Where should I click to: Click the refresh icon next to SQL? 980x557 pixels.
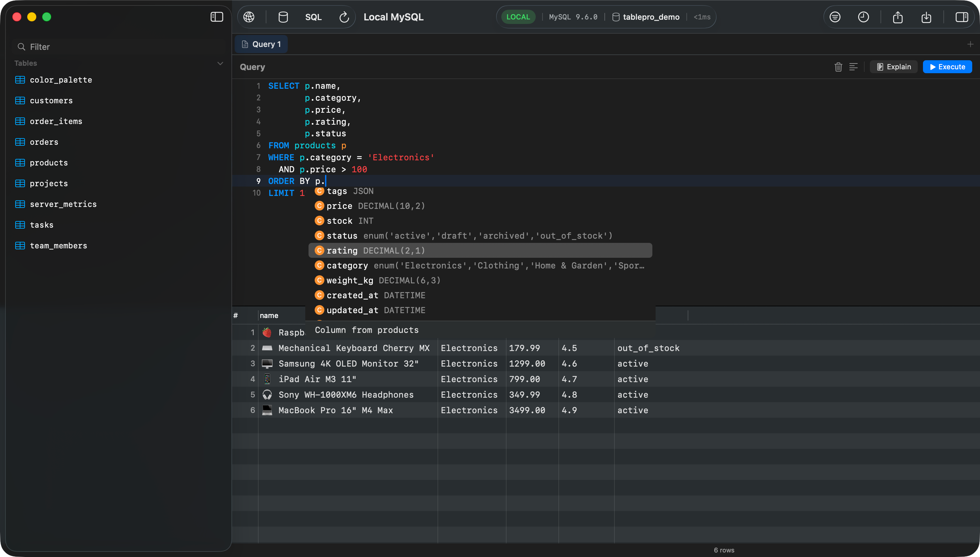click(x=344, y=17)
